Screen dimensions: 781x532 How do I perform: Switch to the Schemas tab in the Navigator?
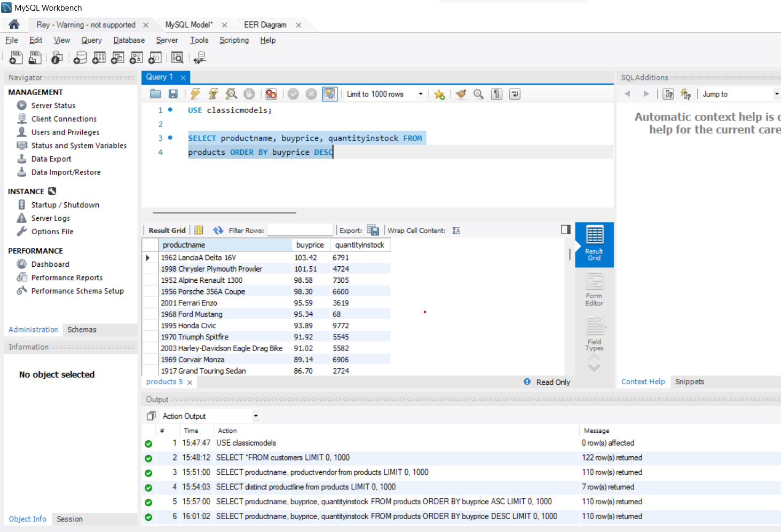click(82, 330)
